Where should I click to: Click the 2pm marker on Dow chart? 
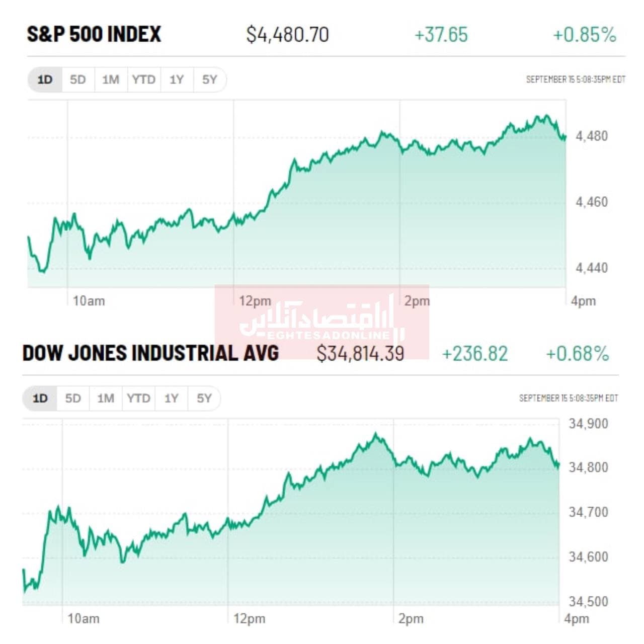tap(411, 619)
